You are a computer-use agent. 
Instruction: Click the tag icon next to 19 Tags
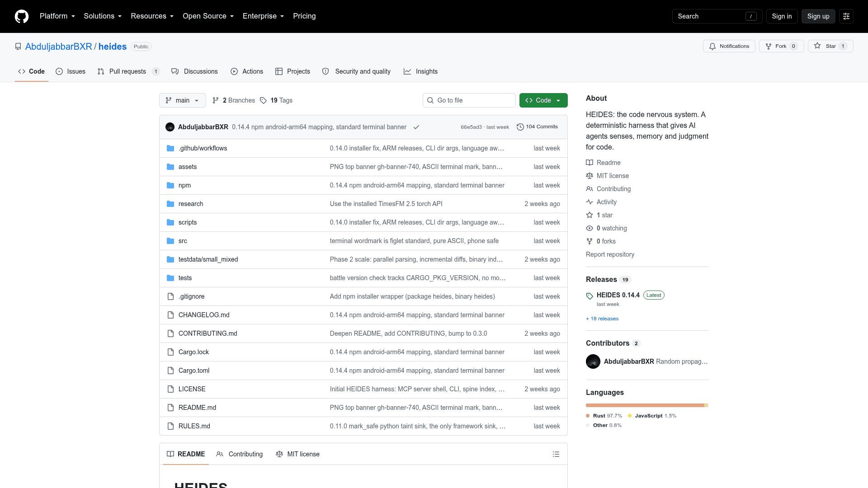[x=263, y=100]
